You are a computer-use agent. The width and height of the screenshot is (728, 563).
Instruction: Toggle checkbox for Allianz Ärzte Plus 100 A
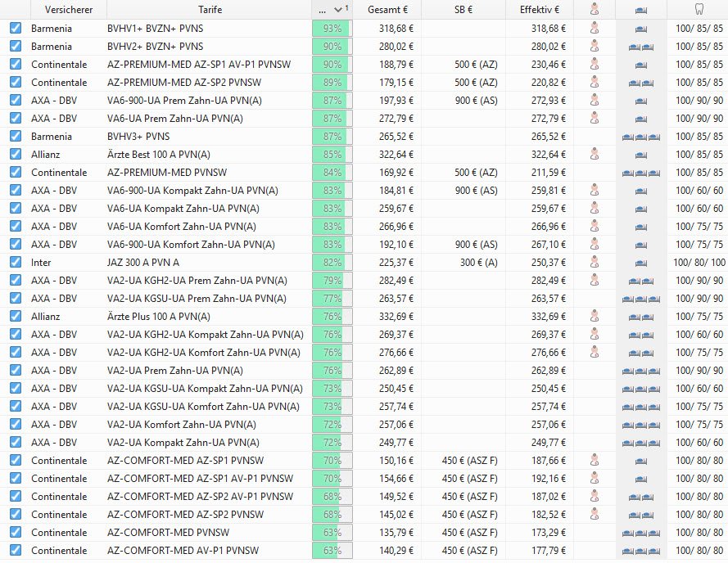coord(16,317)
